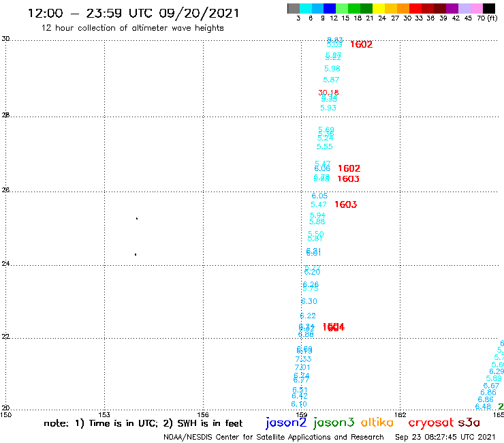Select the 22 latitude axis label
Screen dimensions: 504x443
(x=5, y=337)
